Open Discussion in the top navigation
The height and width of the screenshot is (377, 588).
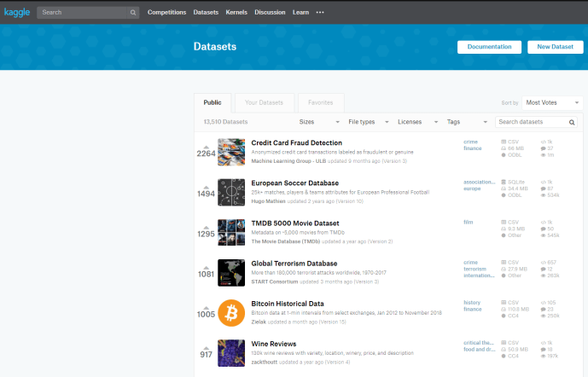[270, 12]
